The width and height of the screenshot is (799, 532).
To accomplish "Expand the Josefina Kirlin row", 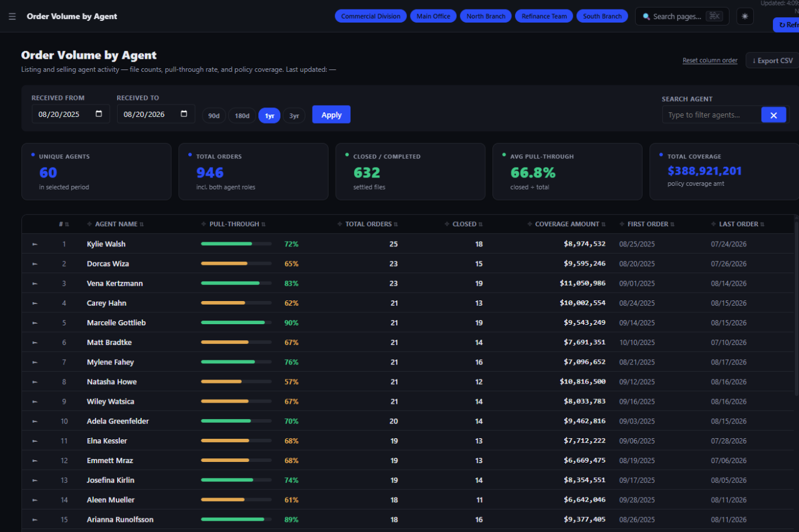I will (34, 480).
